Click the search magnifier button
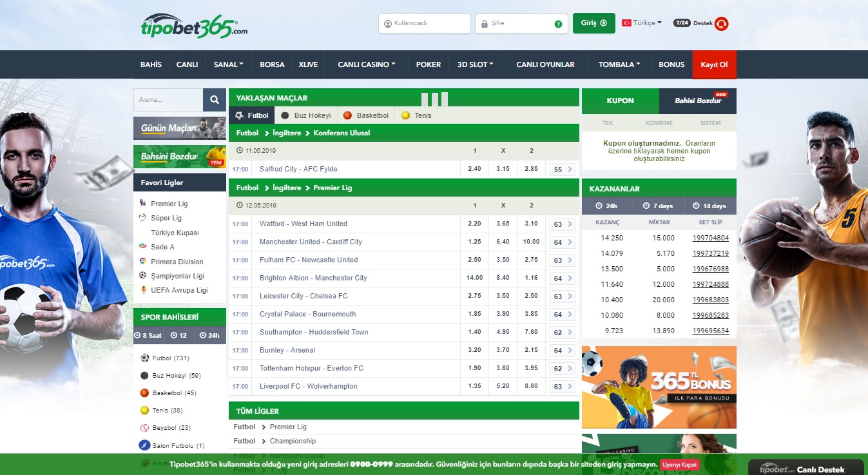The image size is (868, 475). coord(215,100)
